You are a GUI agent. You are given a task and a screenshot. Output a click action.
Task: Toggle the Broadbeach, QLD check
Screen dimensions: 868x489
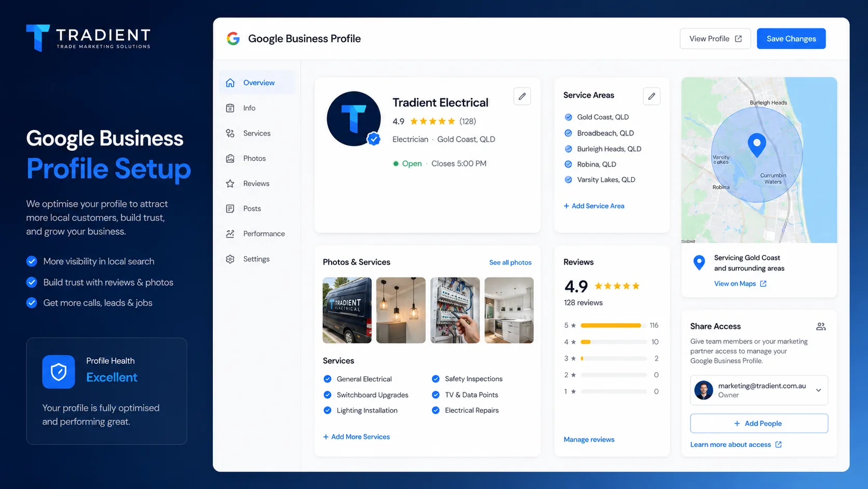pyautogui.click(x=568, y=133)
